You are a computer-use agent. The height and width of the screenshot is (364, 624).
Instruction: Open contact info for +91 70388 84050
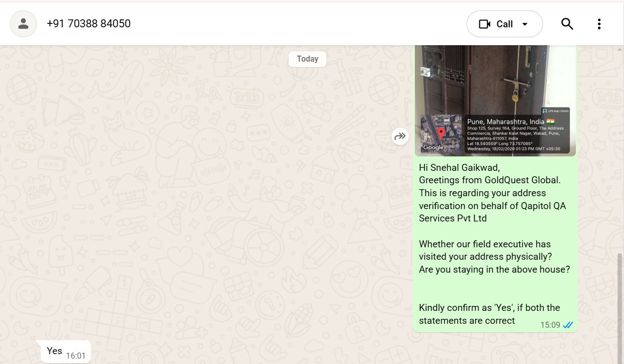coord(88,24)
